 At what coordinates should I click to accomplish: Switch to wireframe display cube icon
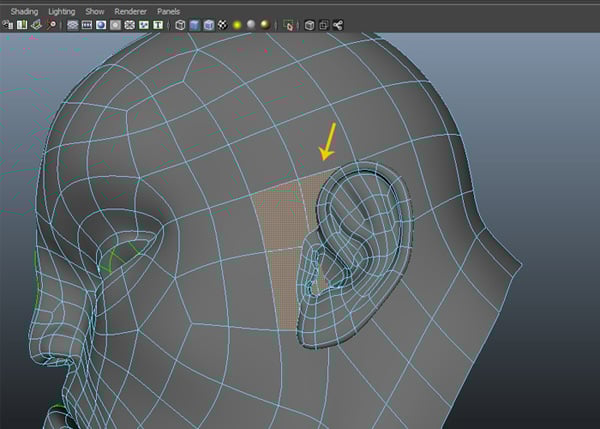pos(180,25)
